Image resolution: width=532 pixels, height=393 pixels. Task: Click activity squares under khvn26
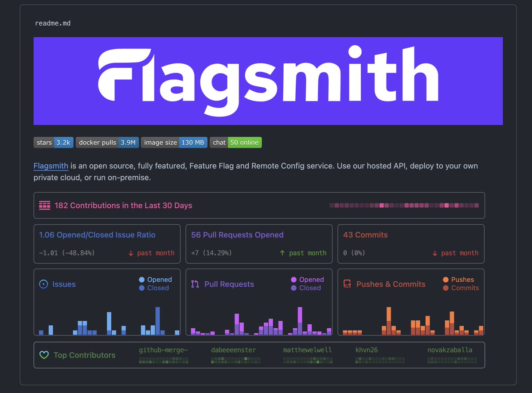380,360
